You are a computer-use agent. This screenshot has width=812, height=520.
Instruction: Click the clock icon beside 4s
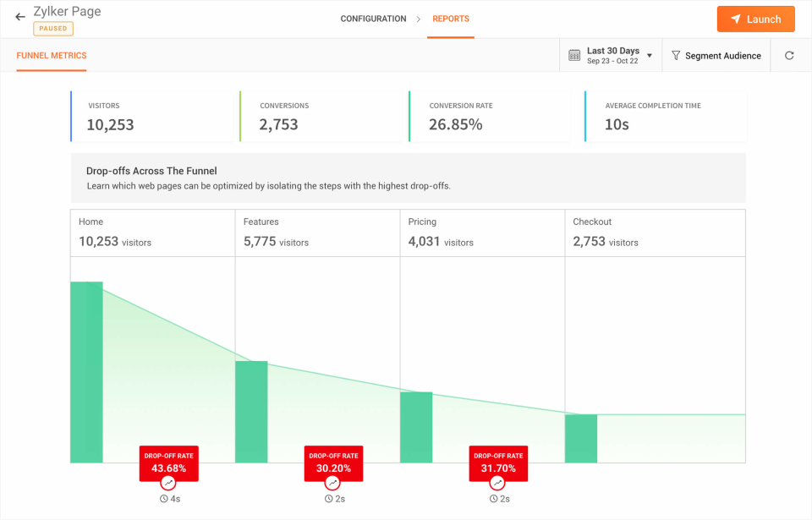click(x=163, y=499)
